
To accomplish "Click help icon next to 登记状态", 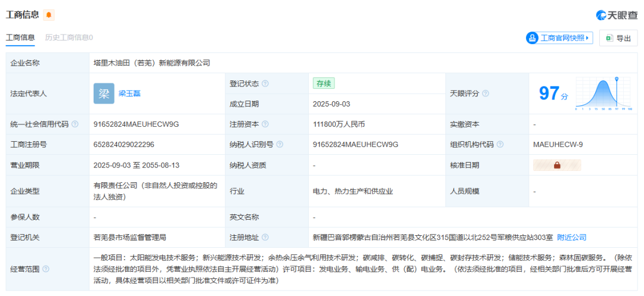I will coord(265,83).
